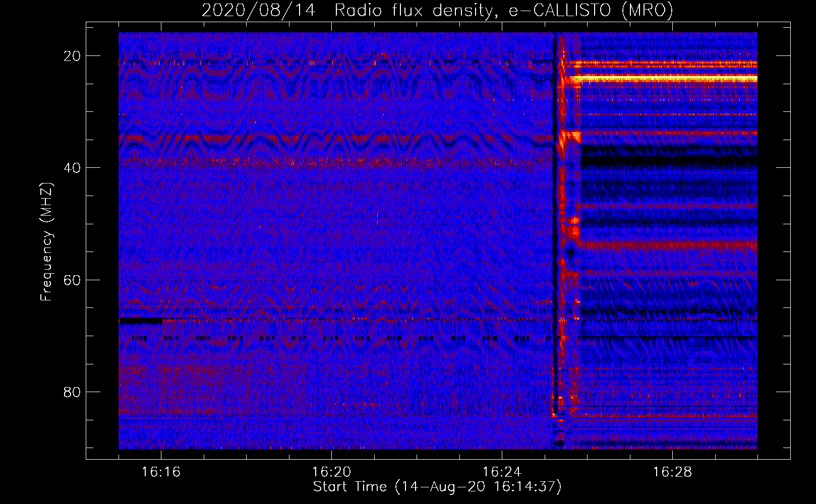
Task: Select the 16:24 time tick label
Action: tap(502, 472)
